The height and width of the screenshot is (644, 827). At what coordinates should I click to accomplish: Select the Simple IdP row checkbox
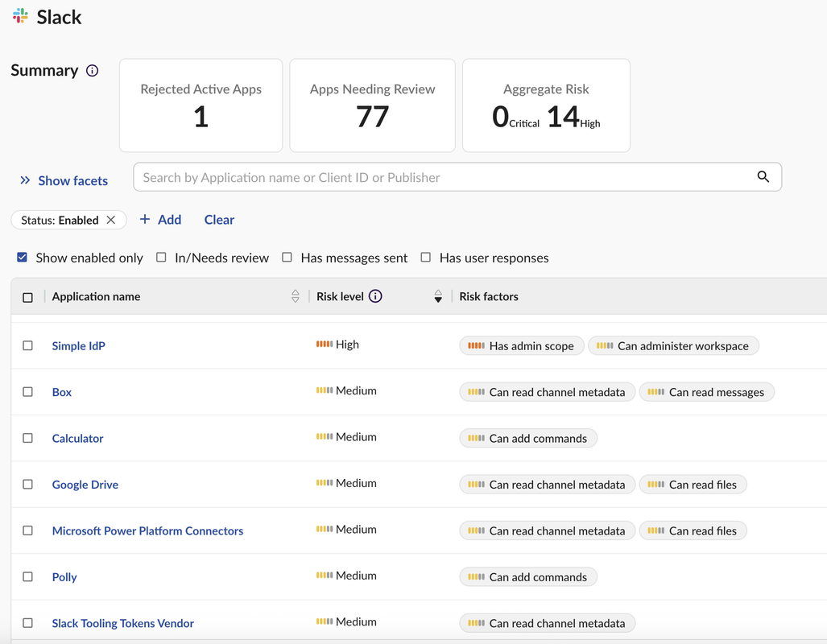point(28,345)
